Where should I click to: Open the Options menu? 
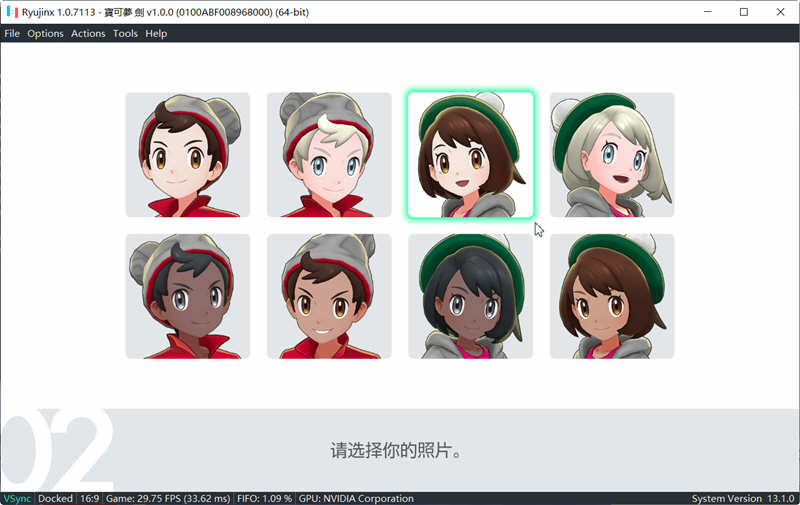(45, 34)
